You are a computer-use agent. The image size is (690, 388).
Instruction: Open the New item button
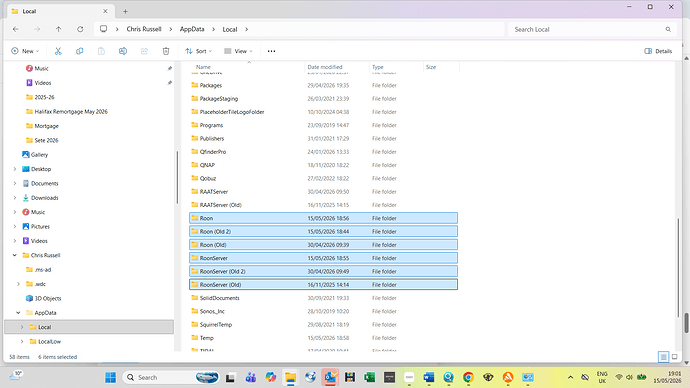click(x=25, y=51)
